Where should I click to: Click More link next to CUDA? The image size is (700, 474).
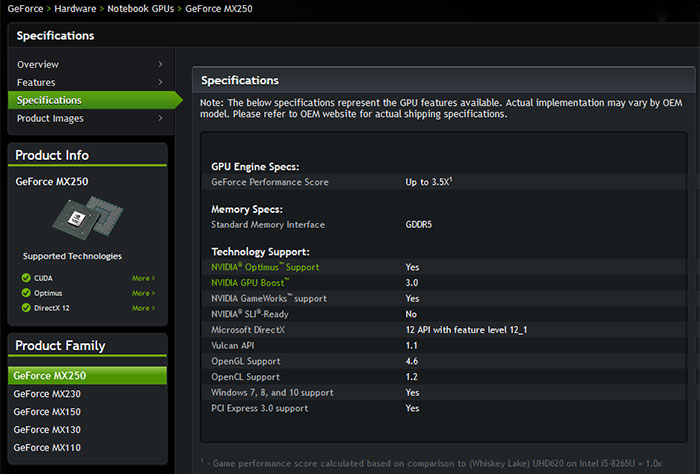click(143, 278)
